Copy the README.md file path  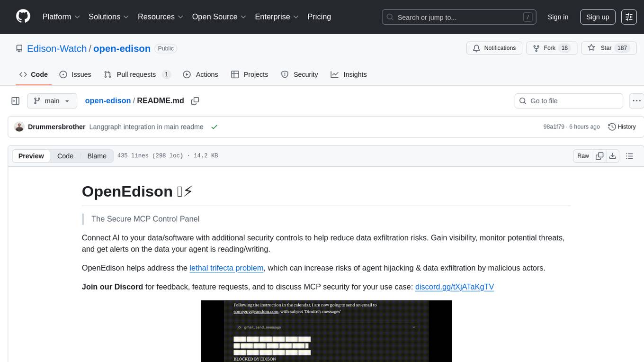coord(195,101)
